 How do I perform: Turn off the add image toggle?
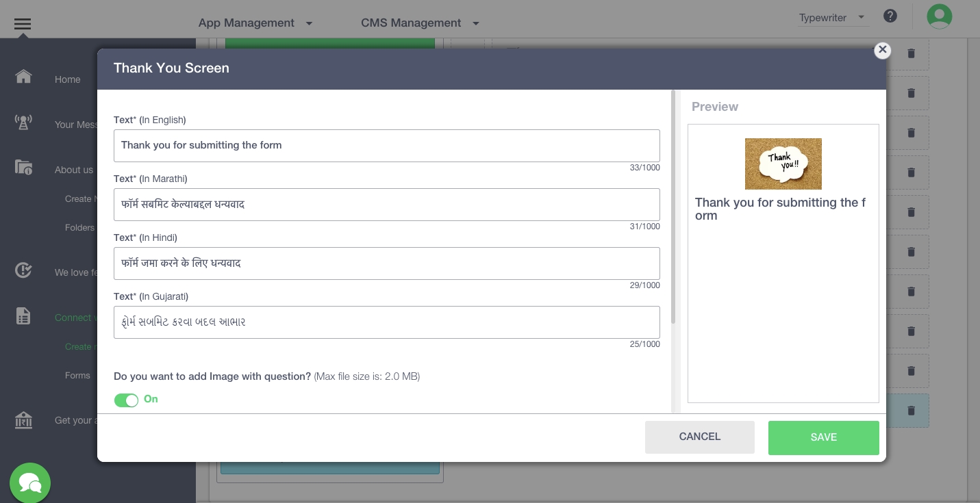(x=126, y=400)
